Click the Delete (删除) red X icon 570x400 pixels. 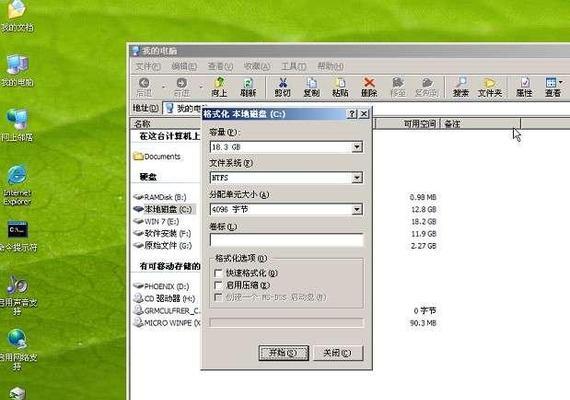[x=369, y=87]
